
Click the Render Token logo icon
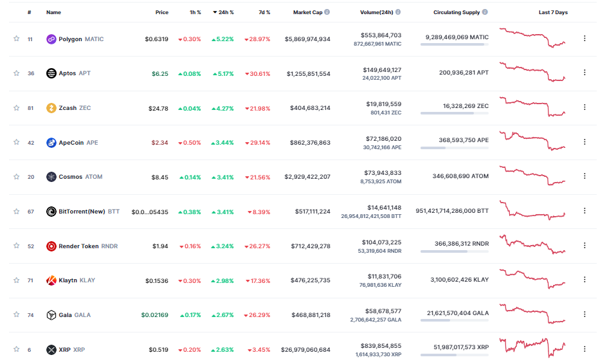[x=51, y=246]
